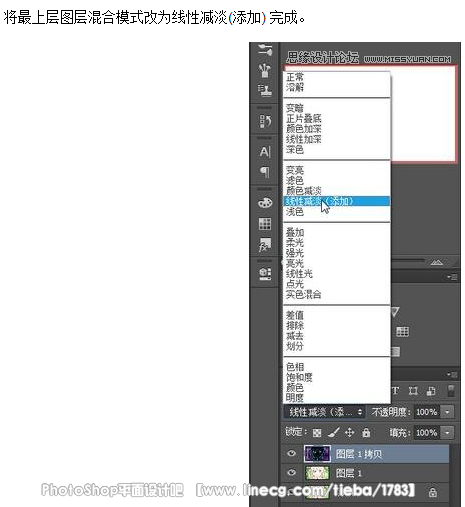Screen dimensions: 465x507
Task: Choose 变暗 blend mode
Action: coord(295,108)
